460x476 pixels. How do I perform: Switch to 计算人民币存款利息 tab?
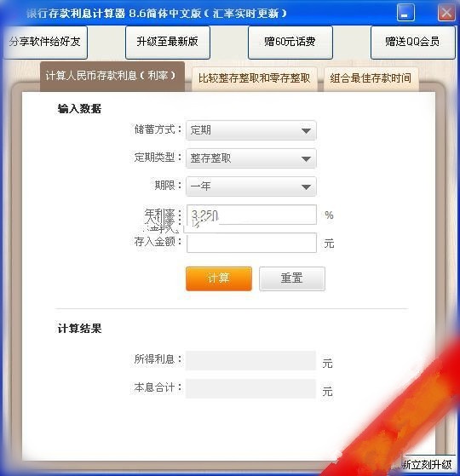[x=112, y=76]
